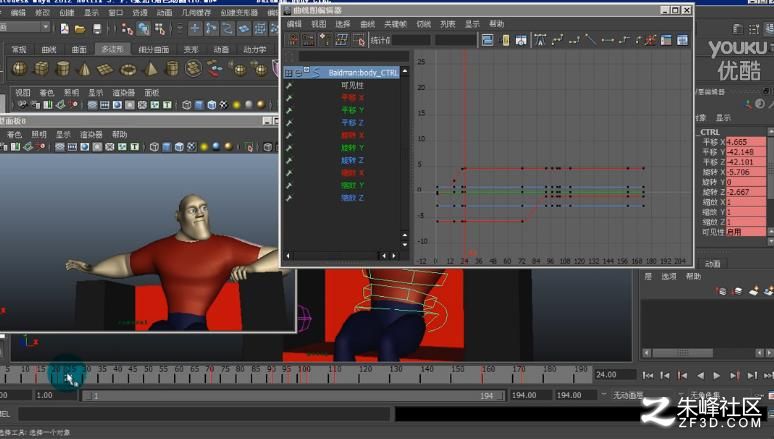Toggle pin on the 旋转 Y channel
This screenshot has height=439, width=774.
click(289, 148)
